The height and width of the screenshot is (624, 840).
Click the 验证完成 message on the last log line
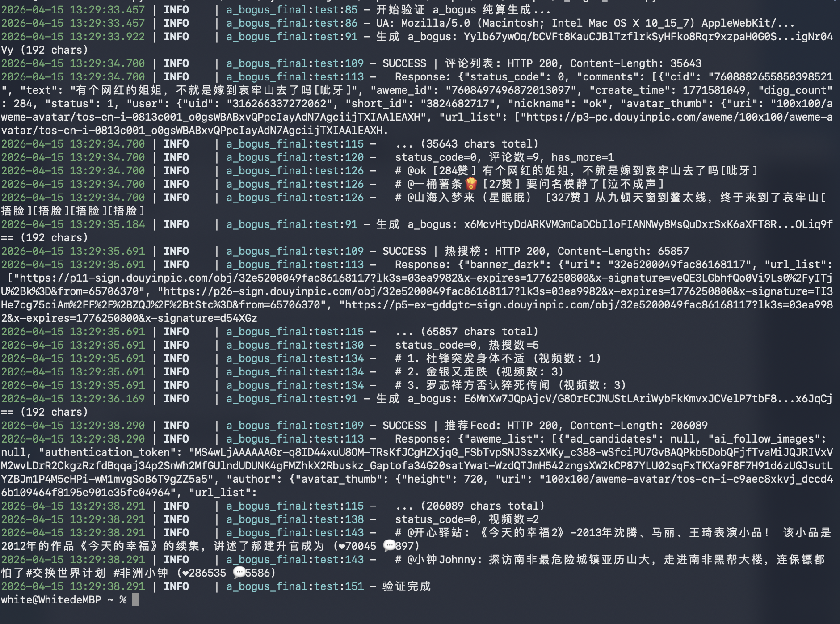[x=406, y=586]
